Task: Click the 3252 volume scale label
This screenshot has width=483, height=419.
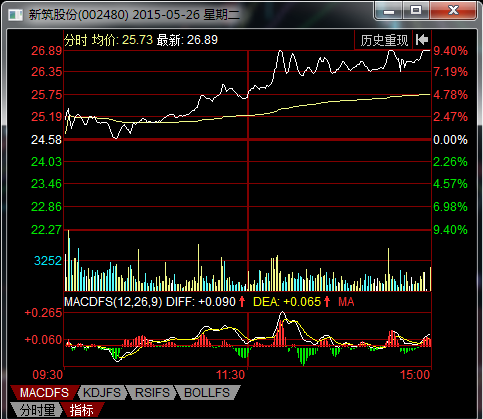Action: pos(48,261)
